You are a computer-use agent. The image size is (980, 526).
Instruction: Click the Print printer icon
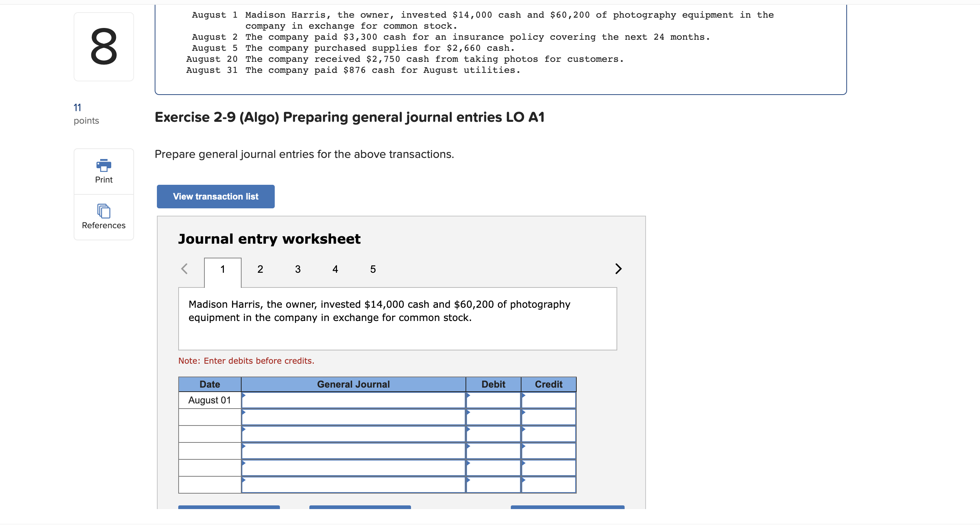click(x=103, y=165)
